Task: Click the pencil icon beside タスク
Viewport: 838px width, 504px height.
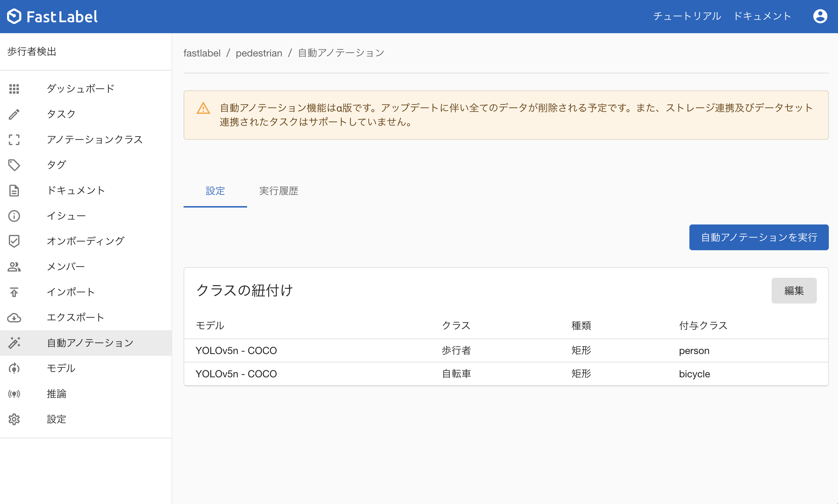Action: click(x=14, y=114)
